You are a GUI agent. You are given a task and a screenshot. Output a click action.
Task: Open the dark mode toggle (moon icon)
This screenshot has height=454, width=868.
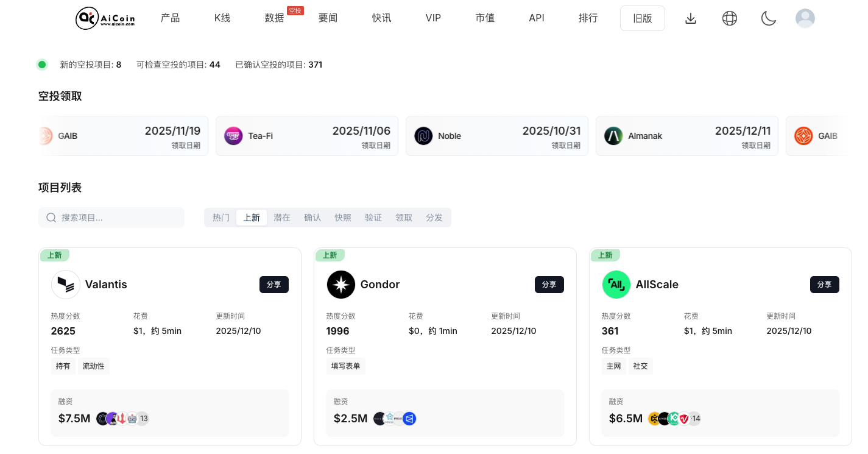tap(768, 18)
